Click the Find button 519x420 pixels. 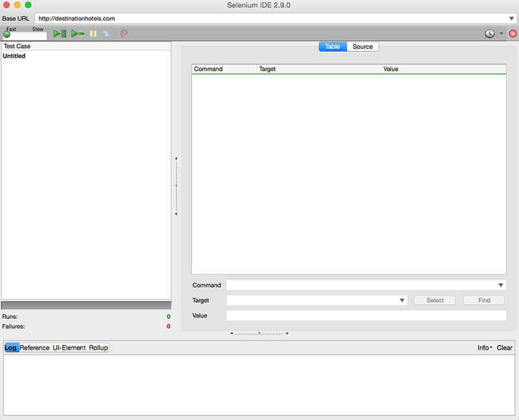(x=483, y=300)
